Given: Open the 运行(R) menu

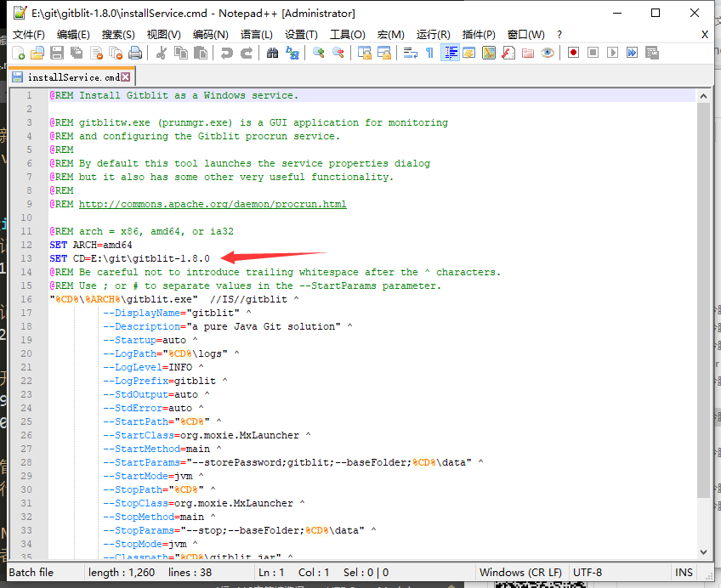Looking at the screenshot, I should (433, 35).
